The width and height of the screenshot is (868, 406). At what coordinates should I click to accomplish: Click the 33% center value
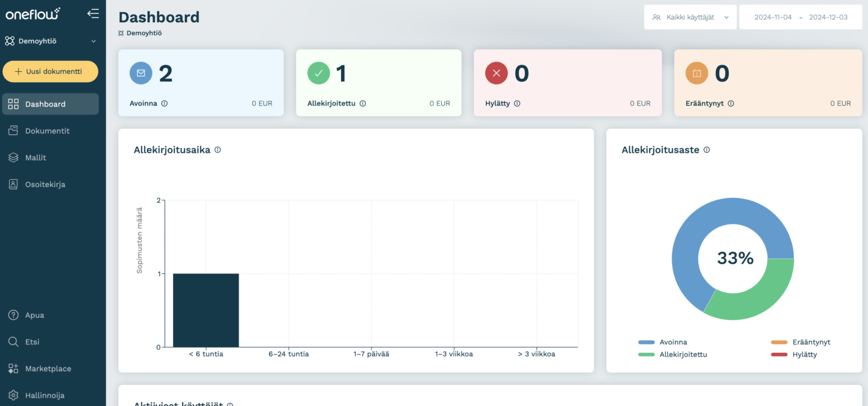[x=735, y=258]
